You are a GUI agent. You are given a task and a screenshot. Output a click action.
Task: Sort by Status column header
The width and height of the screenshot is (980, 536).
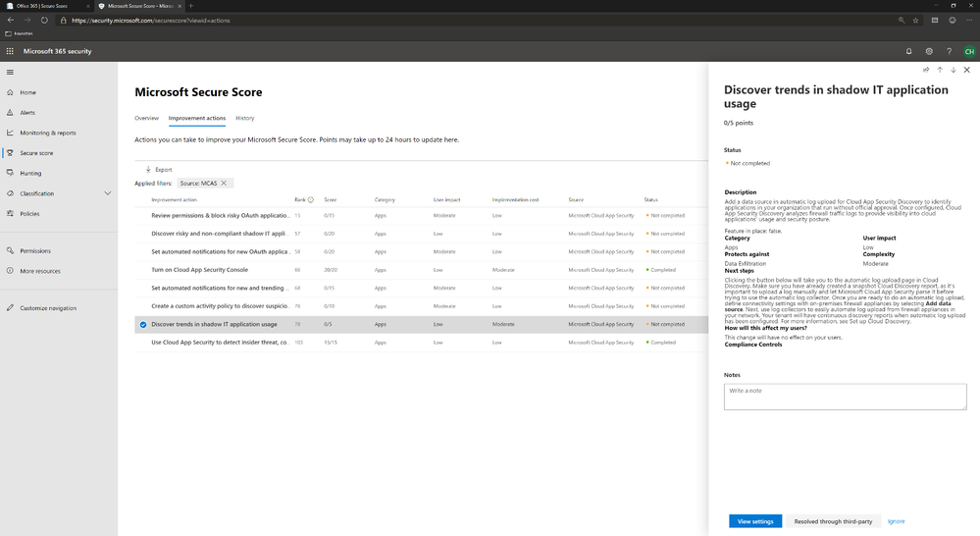650,200
